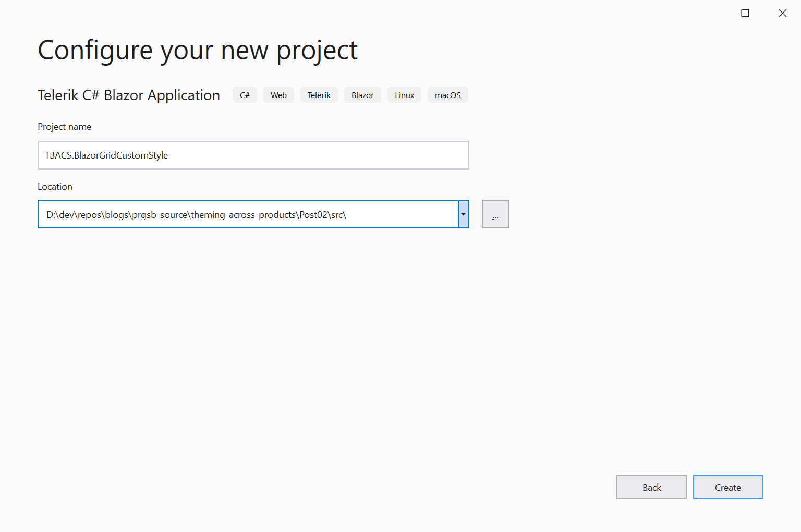Close the Configure project dialog
This screenshot has height=532, width=801.
click(782, 13)
